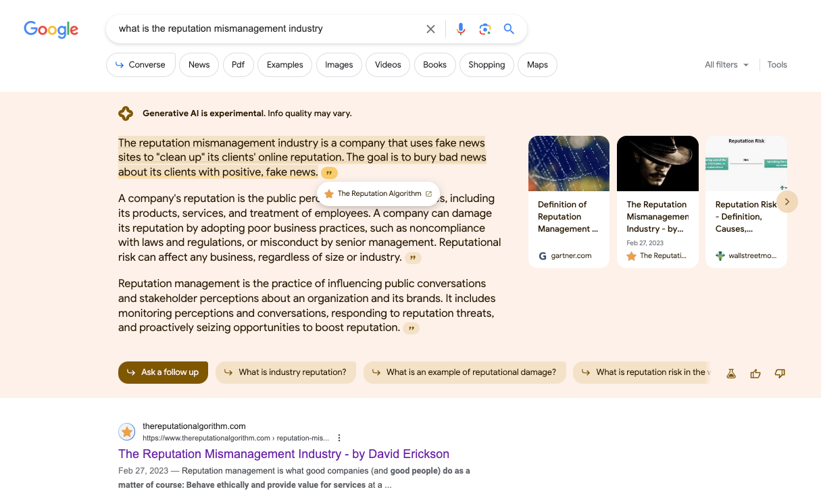This screenshot has height=504, width=821.
Task: Click the external-link icon in source chip
Action: click(x=428, y=194)
